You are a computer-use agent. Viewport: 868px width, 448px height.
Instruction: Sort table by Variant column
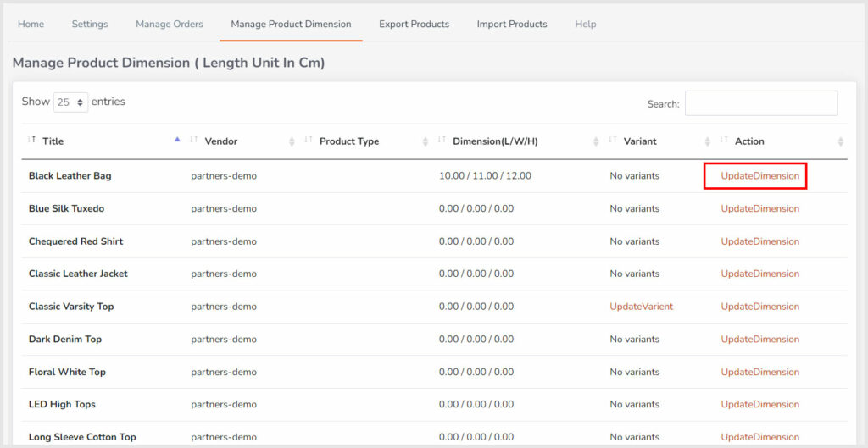[x=640, y=141]
